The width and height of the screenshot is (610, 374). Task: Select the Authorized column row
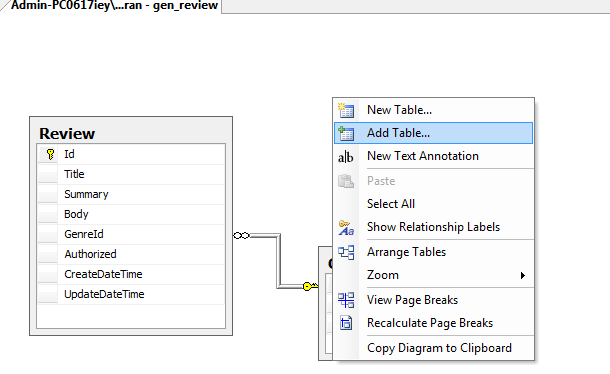click(x=131, y=254)
